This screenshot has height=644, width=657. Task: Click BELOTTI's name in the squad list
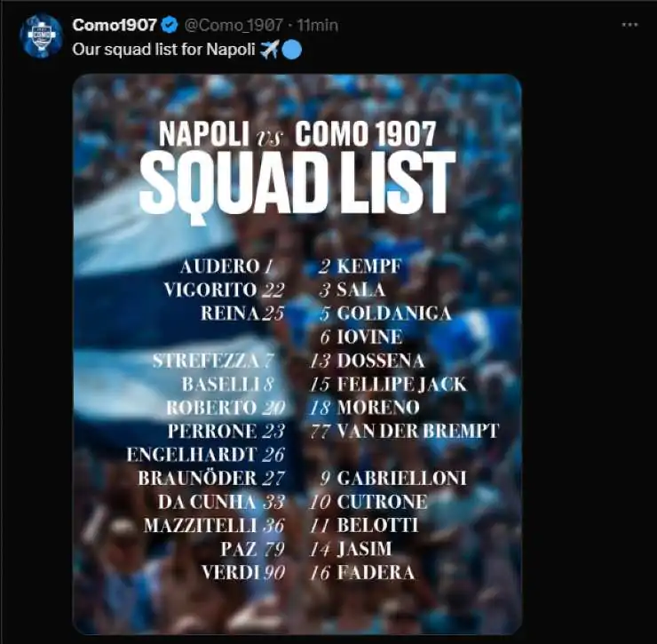point(377,525)
